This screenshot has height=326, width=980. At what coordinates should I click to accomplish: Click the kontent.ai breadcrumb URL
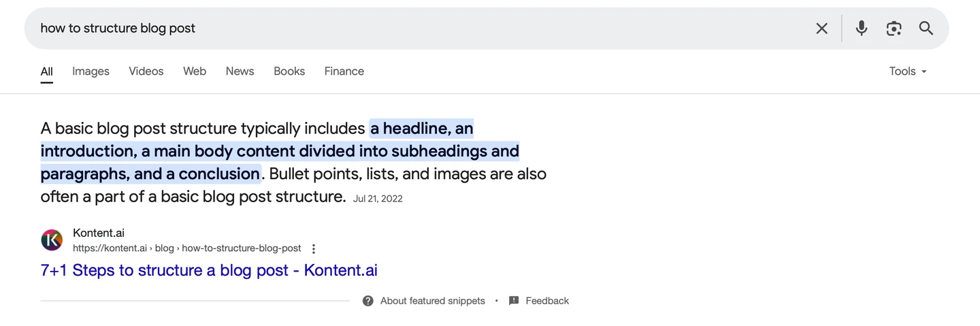pyautogui.click(x=186, y=248)
